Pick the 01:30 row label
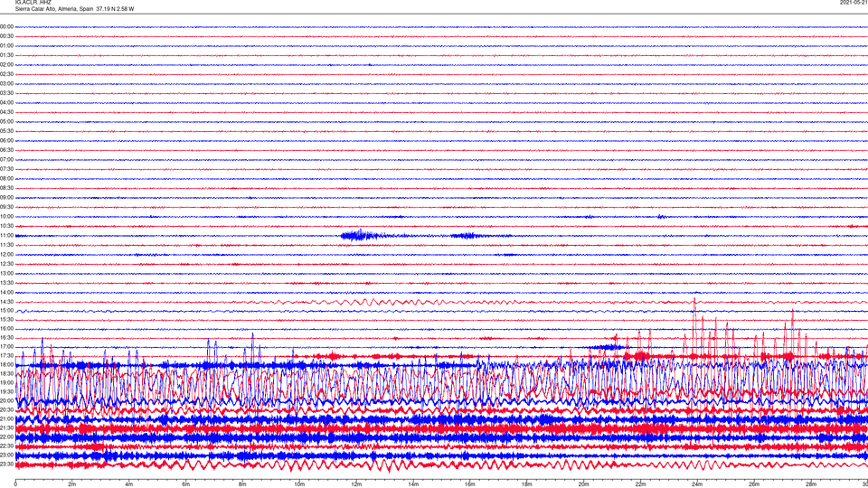The height and width of the screenshot is (488, 868). 6,55
